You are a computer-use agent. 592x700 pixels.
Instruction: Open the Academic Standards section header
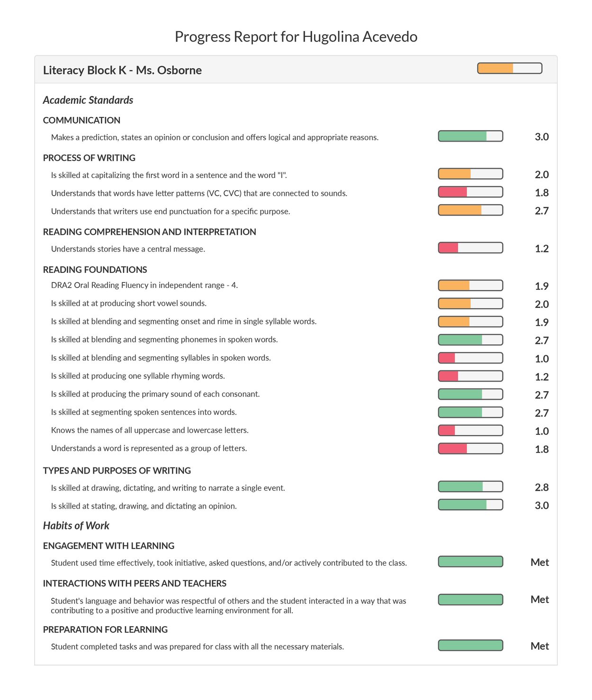pos(88,100)
